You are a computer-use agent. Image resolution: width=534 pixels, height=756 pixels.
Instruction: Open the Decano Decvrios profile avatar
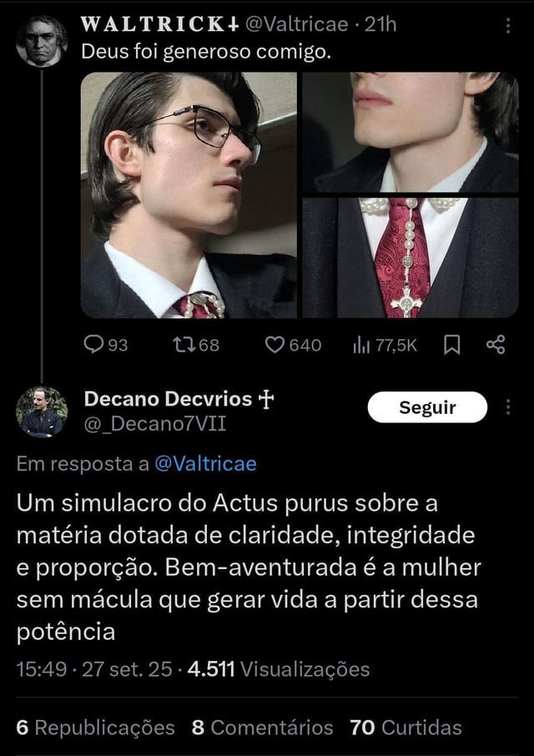[42, 411]
